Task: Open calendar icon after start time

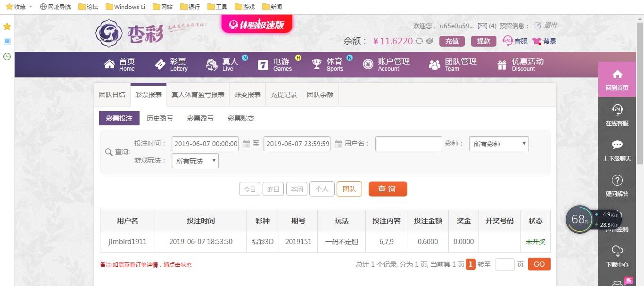Action: point(246,144)
